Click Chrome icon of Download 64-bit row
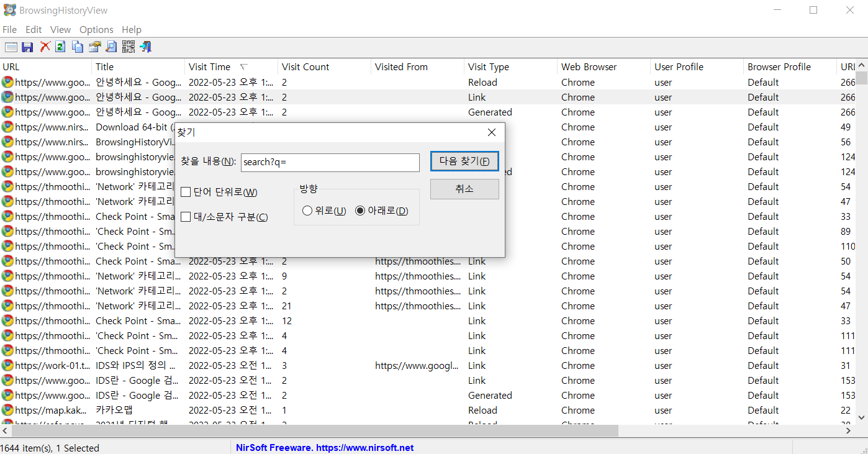Screen dimensions: 868x454 point(7,127)
